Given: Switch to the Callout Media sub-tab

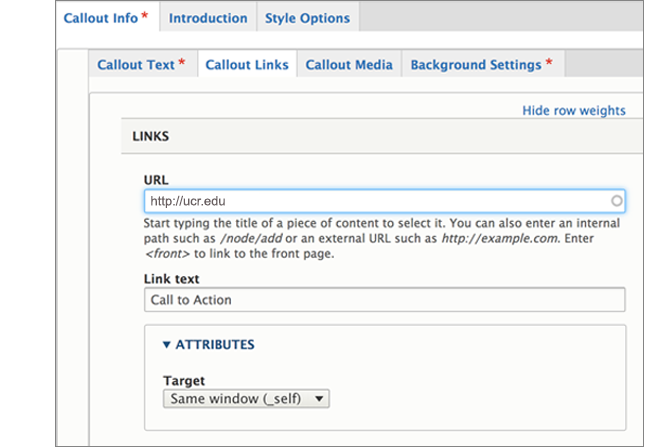Looking at the screenshot, I should pyautogui.click(x=348, y=65).
